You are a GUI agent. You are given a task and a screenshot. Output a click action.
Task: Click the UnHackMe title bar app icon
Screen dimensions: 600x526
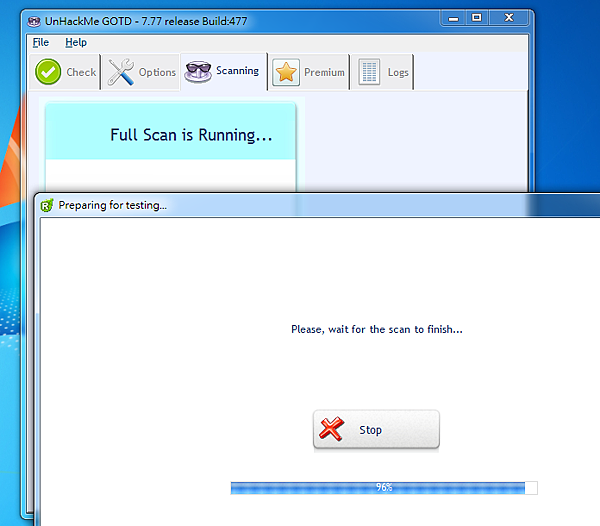pos(34,21)
